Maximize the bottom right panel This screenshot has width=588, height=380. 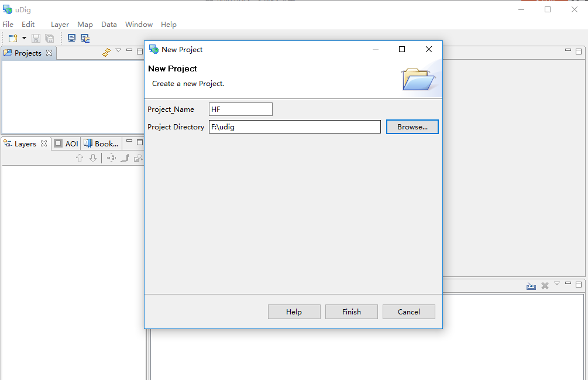(x=579, y=285)
